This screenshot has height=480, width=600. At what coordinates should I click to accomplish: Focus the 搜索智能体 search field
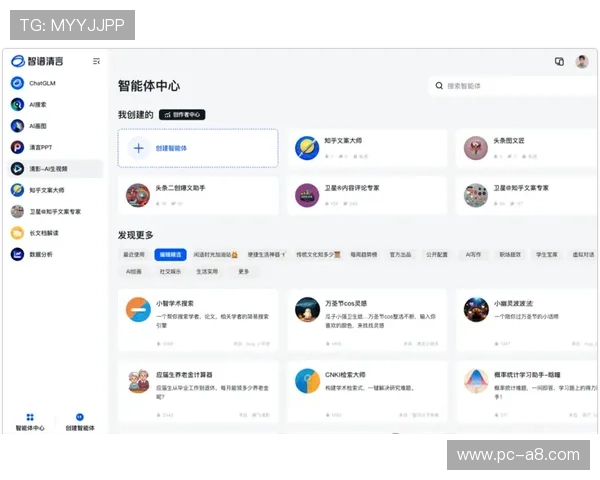click(x=513, y=86)
